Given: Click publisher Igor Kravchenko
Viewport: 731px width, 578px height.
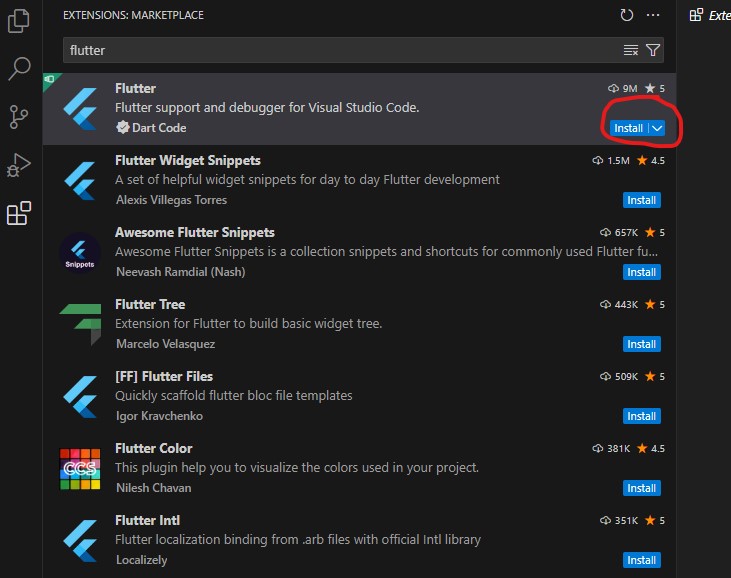Looking at the screenshot, I should pos(159,416).
